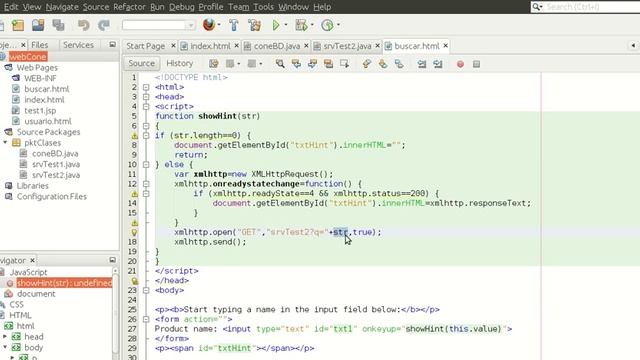The image size is (640, 360).
Task: Start macro recording with red circle icon
Action: click(460, 64)
